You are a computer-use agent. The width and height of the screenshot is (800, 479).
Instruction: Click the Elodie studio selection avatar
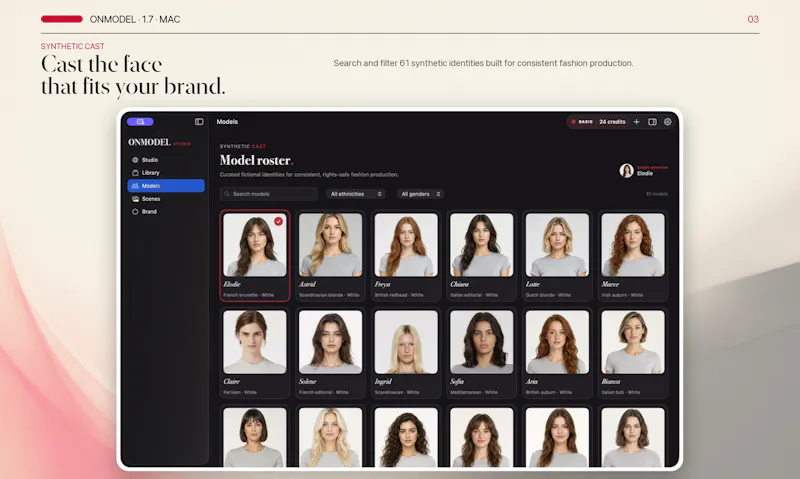pos(627,170)
